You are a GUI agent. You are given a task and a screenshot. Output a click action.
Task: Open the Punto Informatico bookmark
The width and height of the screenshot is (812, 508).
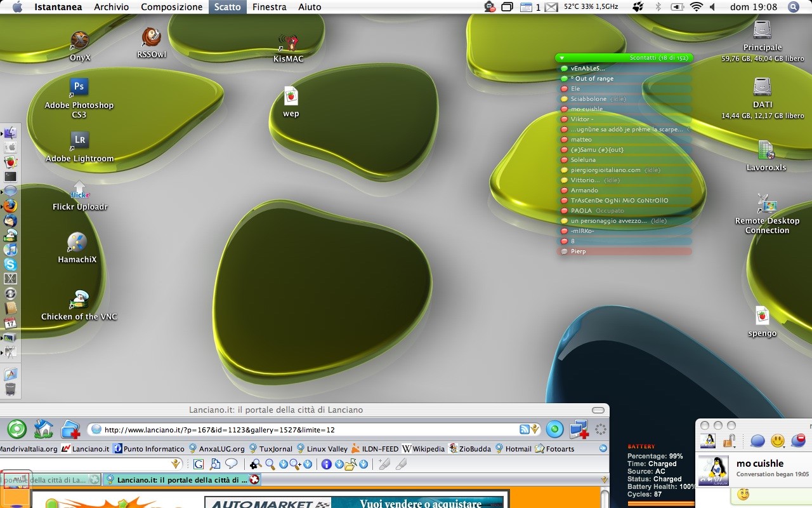(x=148, y=448)
